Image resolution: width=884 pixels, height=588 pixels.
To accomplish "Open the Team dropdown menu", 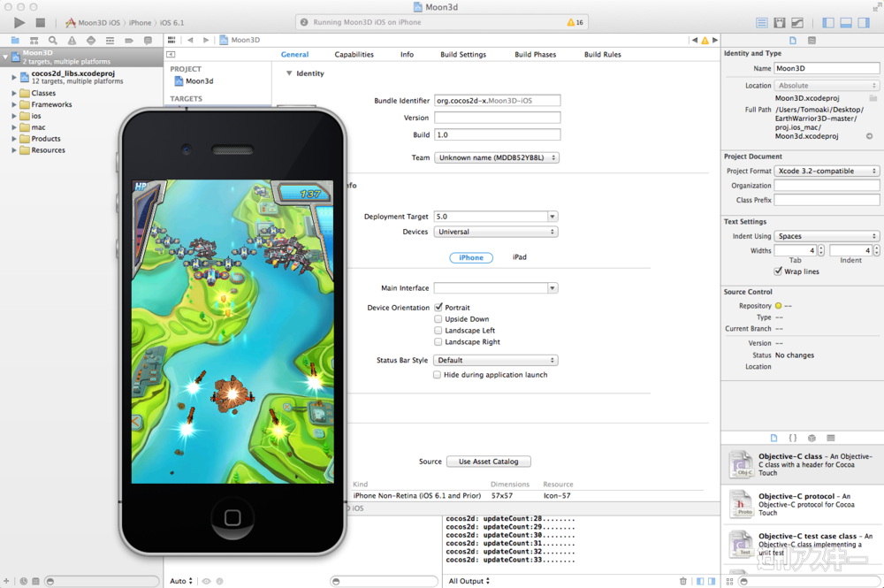I will pos(496,157).
